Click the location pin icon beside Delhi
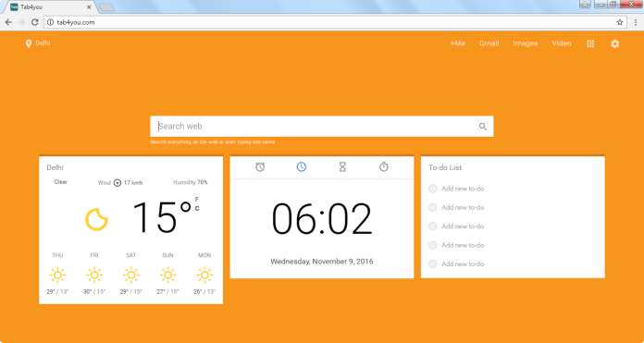644x343 pixels. click(29, 43)
